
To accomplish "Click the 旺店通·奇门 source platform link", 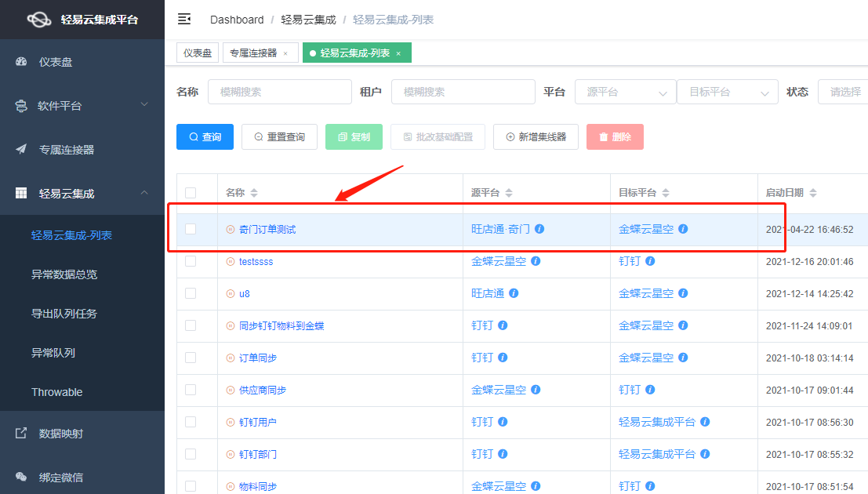I will tap(500, 229).
